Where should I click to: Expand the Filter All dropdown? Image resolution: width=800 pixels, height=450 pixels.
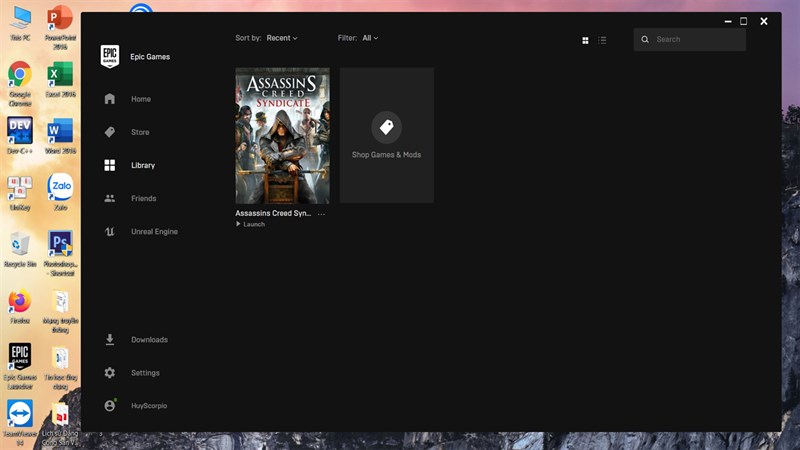[x=370, y=38]
